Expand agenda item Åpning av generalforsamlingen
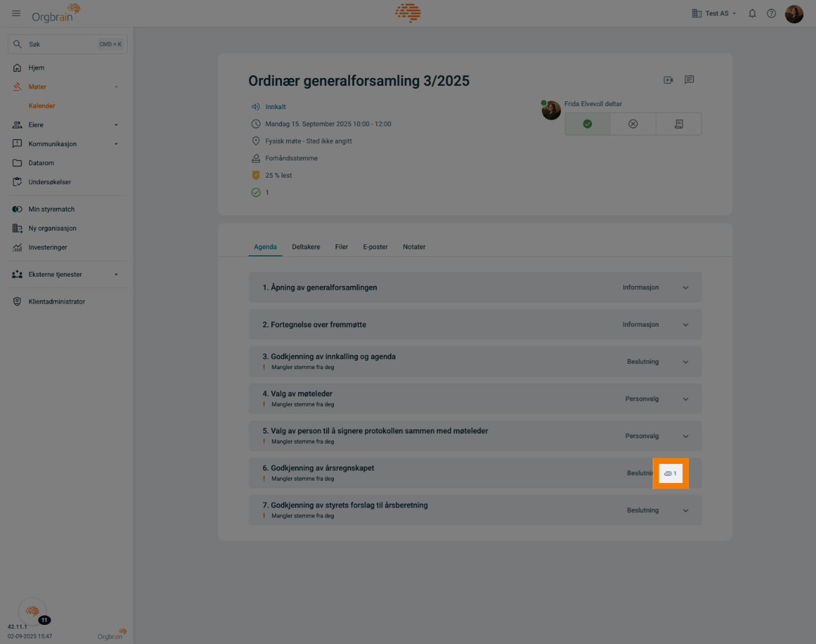 point(685,287)
